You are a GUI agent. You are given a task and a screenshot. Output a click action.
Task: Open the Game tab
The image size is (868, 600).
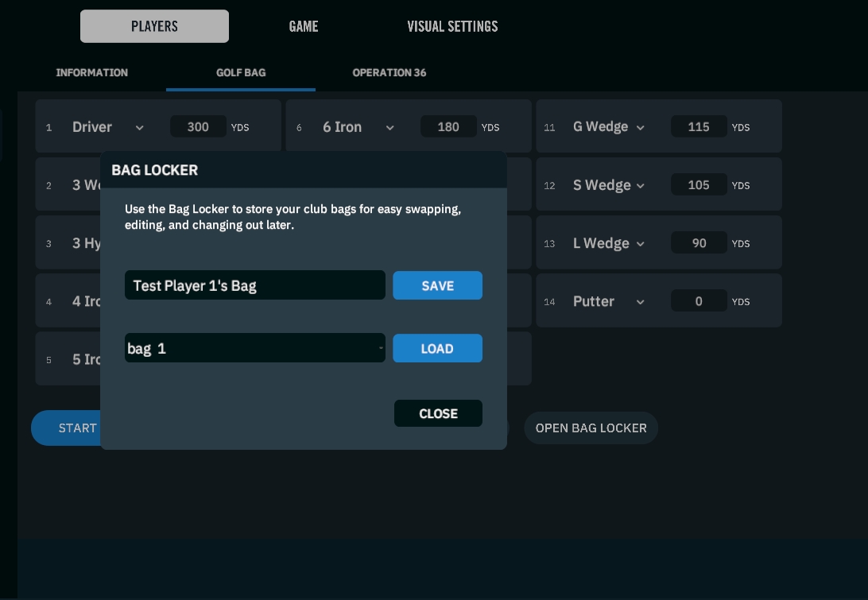[x=304, y=26]
